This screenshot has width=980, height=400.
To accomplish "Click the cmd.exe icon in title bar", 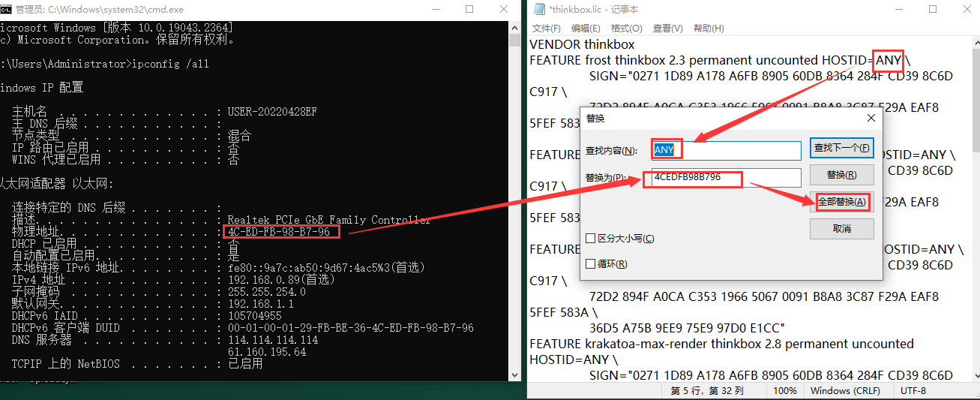I will [5, 9].
